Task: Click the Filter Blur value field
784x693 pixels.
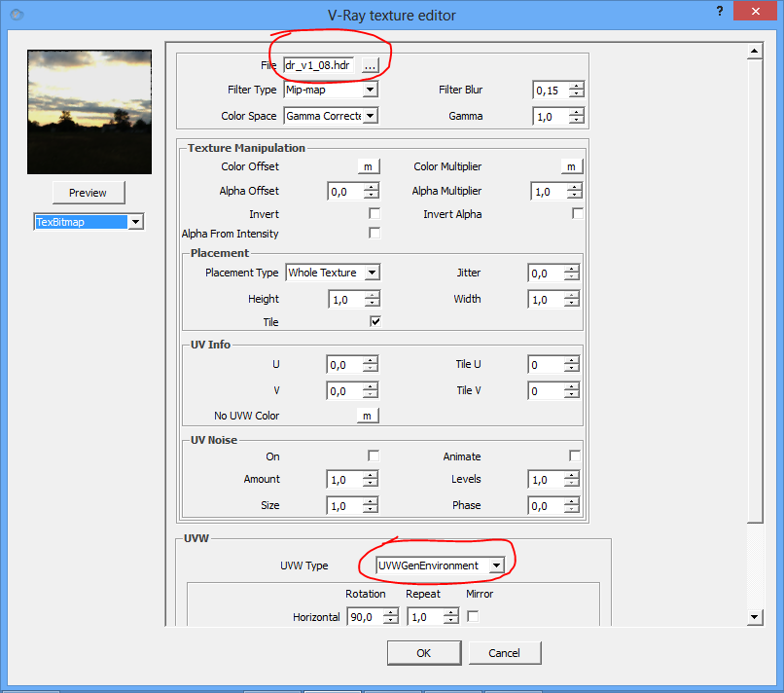Action: click(x=551, y=91)
